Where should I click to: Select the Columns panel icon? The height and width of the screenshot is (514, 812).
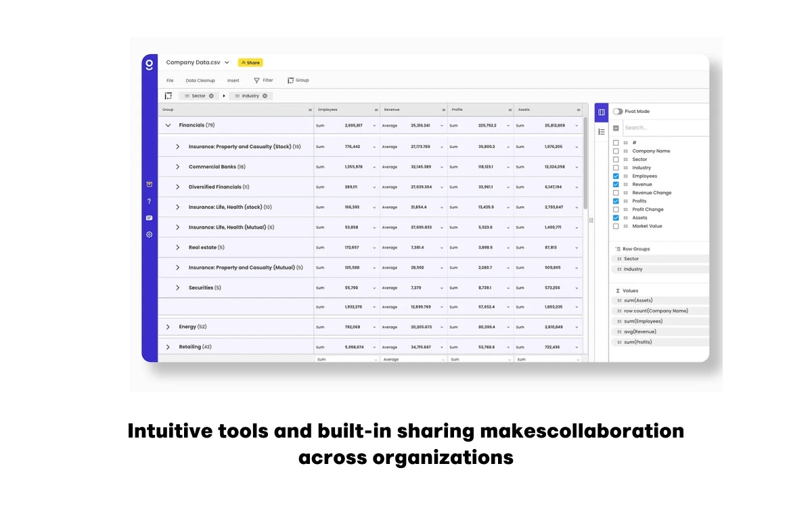[602, 112]
